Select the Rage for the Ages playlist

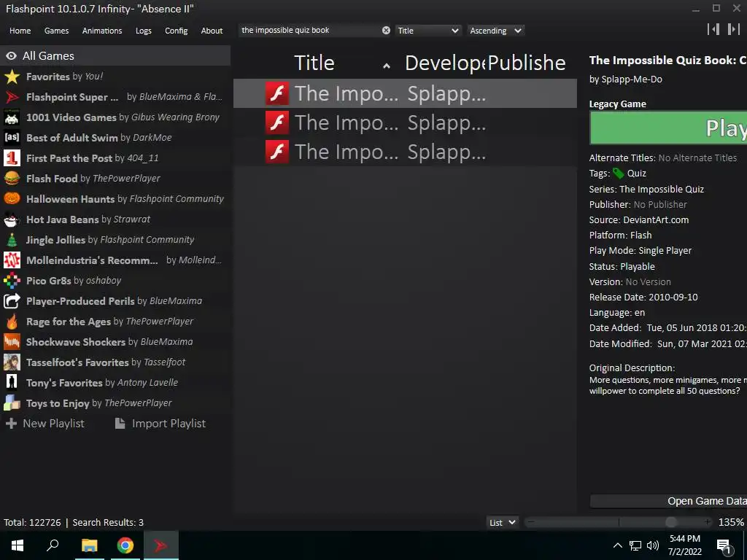pos(115,322)
